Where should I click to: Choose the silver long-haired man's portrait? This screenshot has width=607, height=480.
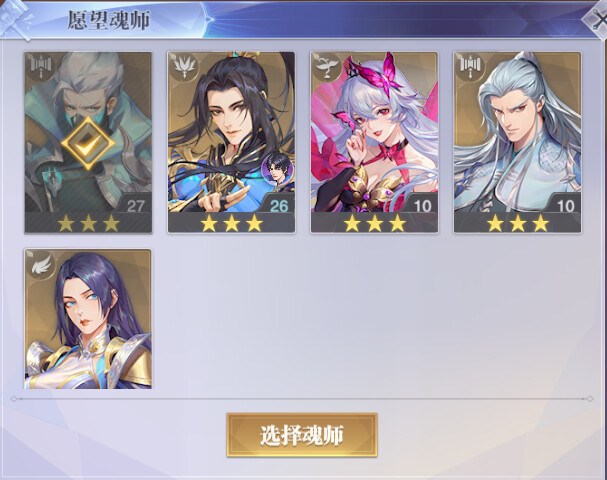click(518, 142)
